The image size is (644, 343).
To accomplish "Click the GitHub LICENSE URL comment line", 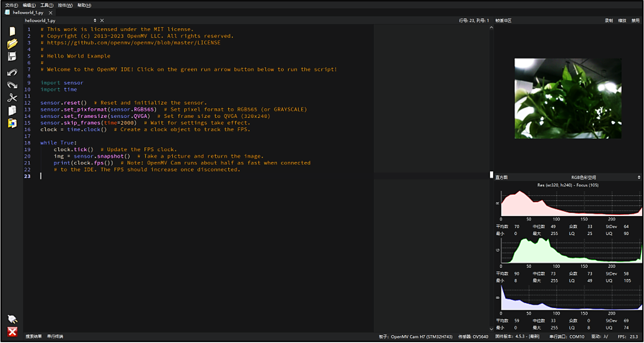I will coord(131,43).
